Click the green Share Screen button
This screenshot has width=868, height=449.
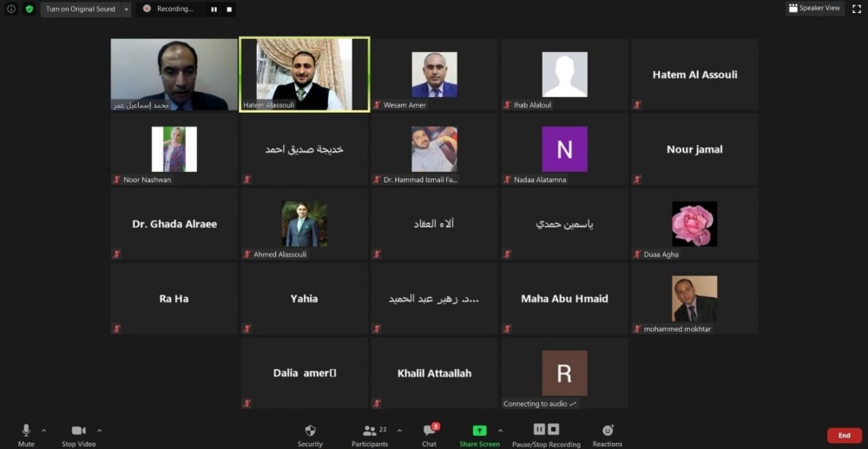[x=479, y=434]
